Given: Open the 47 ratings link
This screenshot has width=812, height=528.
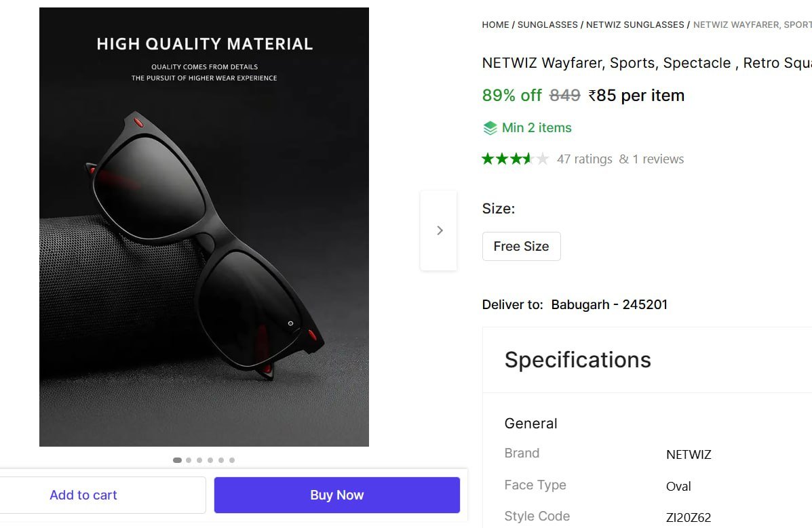Looking at the screenshot, I should click(x=584, y=159).
